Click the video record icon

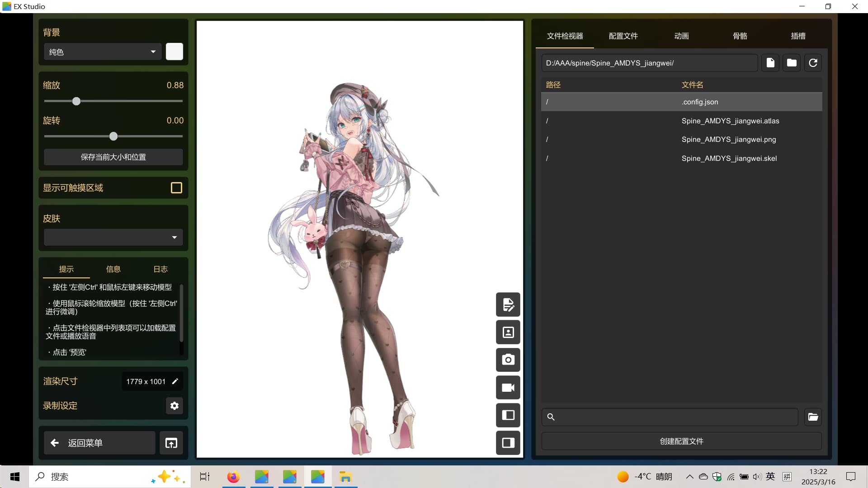(508, 388)
